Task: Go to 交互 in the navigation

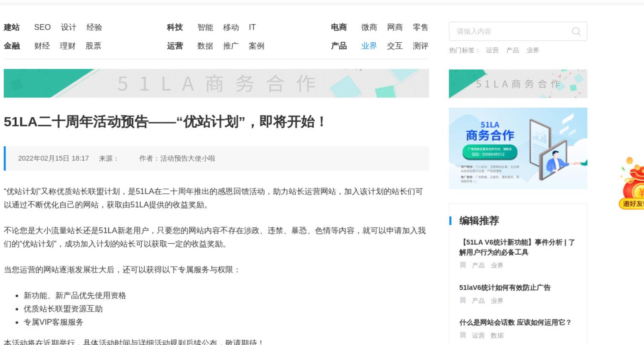Action: [395, 46]
